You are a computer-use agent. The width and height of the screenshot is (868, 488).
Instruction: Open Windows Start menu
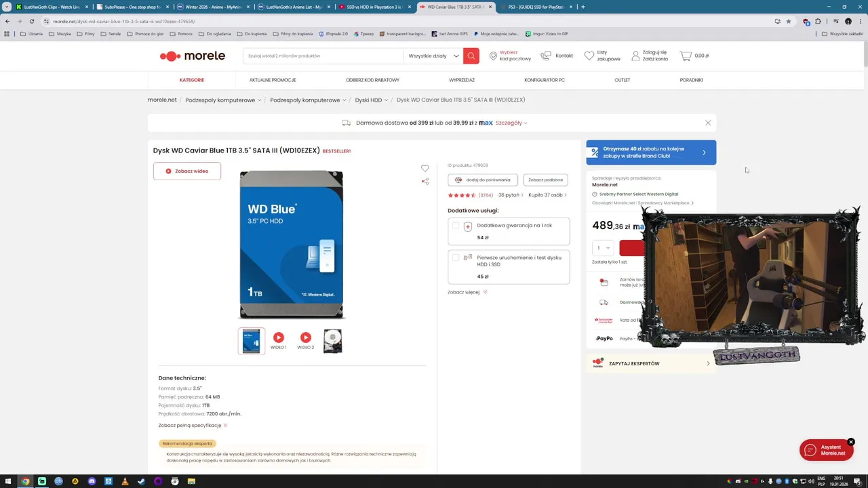8,481
